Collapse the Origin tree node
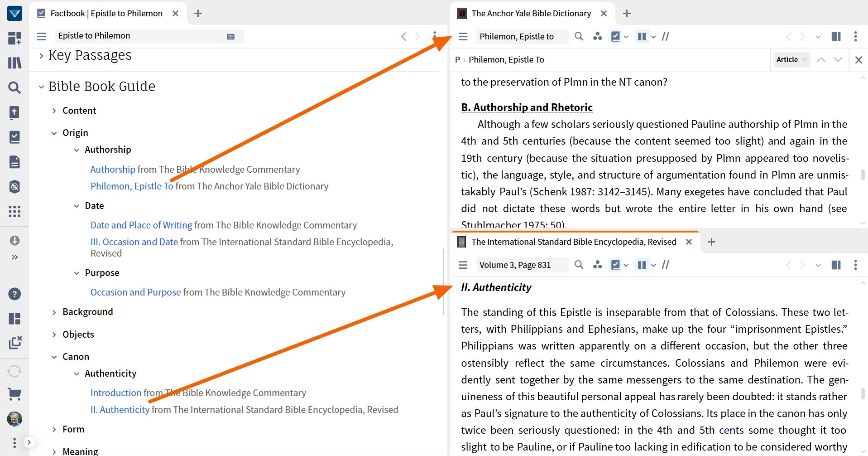868x456 pixels. coord(54,133)
